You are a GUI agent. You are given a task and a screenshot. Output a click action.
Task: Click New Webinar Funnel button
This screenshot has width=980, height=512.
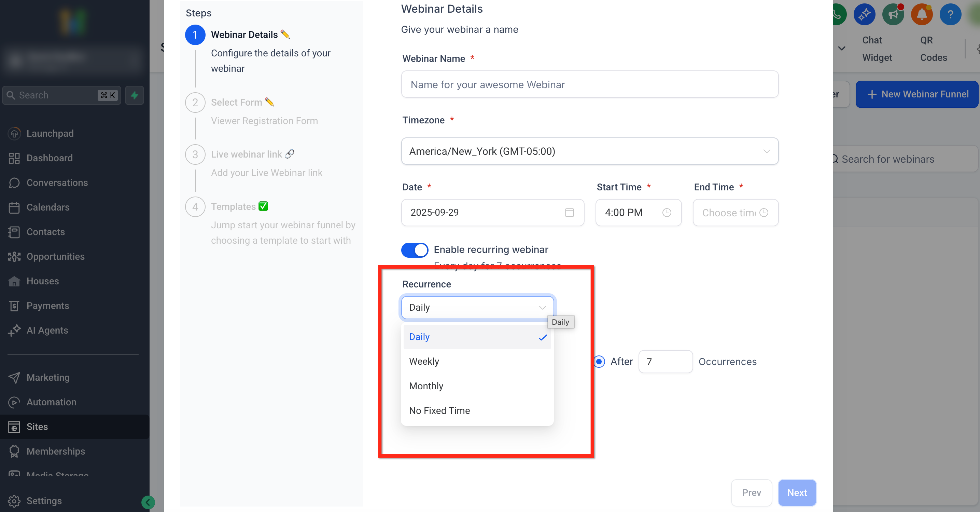coord(917,94)
